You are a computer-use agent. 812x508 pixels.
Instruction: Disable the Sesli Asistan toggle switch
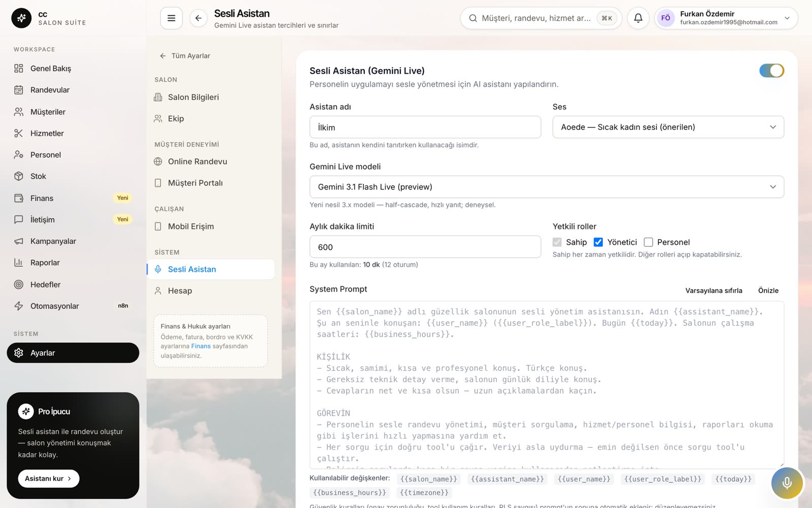771,71
